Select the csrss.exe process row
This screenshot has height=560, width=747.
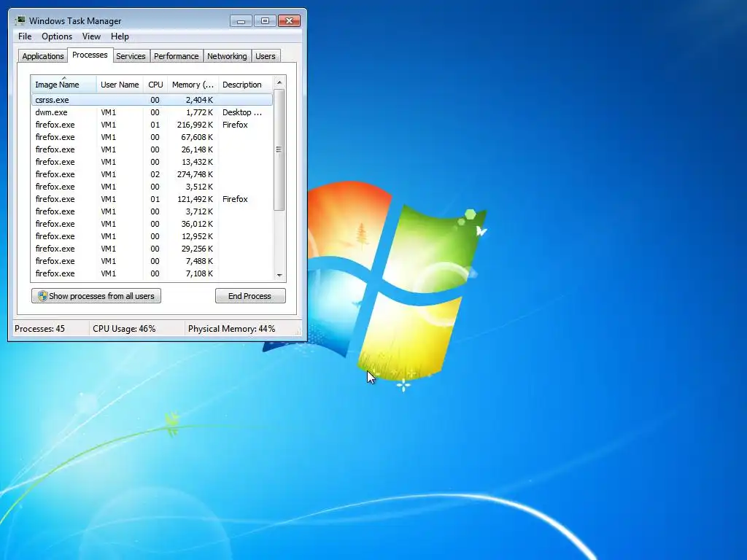click(x=152, y=99)
